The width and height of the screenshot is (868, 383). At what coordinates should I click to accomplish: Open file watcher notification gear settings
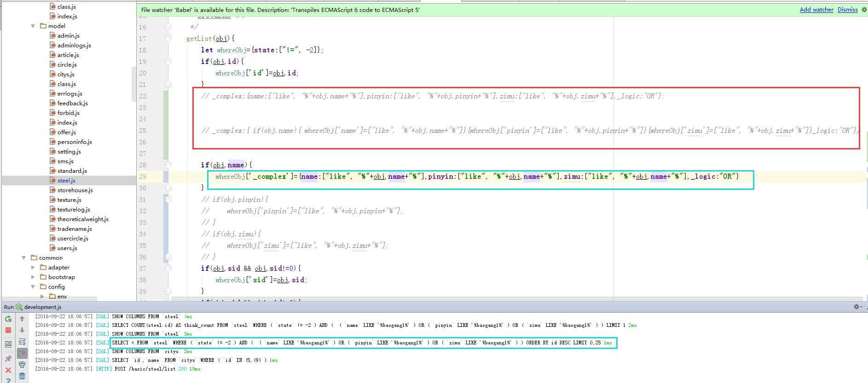coord(864,10)
